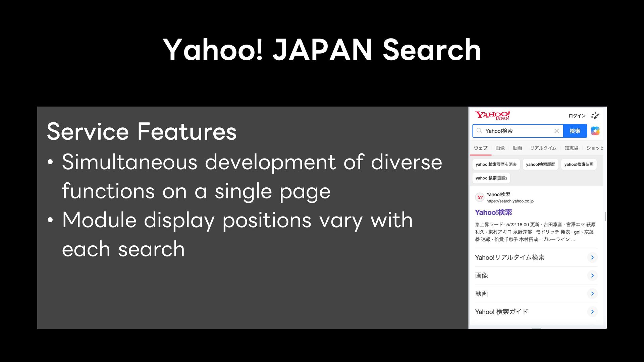Open the リアルタイム tab
This screenshot has width=644, height=362.
[543, 148]
